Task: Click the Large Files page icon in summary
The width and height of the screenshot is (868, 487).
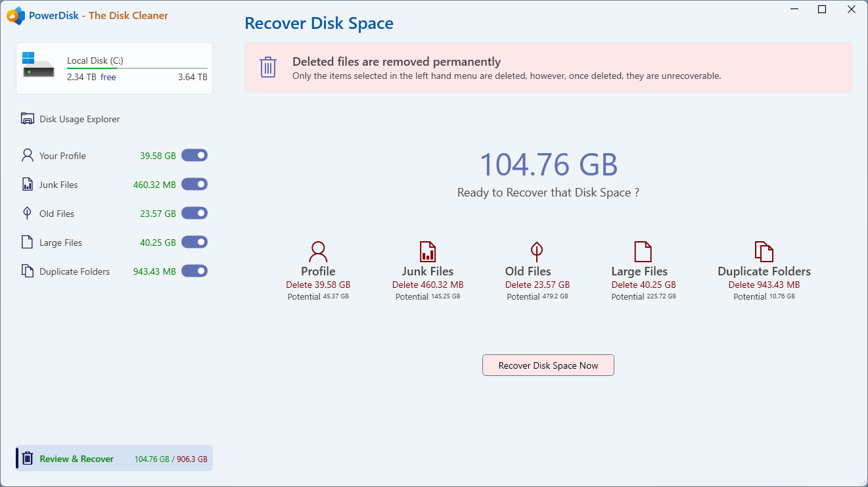Action: [x=642, y=252]
